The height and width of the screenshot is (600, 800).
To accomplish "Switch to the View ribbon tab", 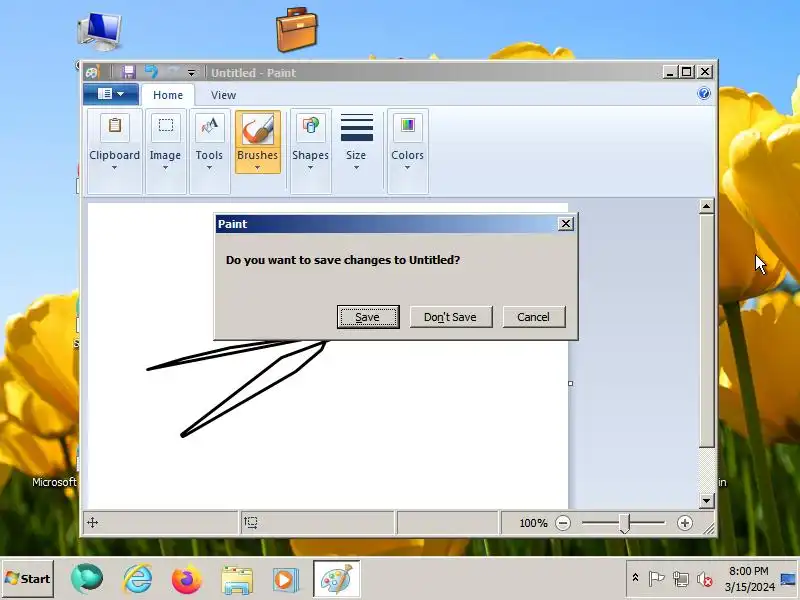I will tap(223, 95).
